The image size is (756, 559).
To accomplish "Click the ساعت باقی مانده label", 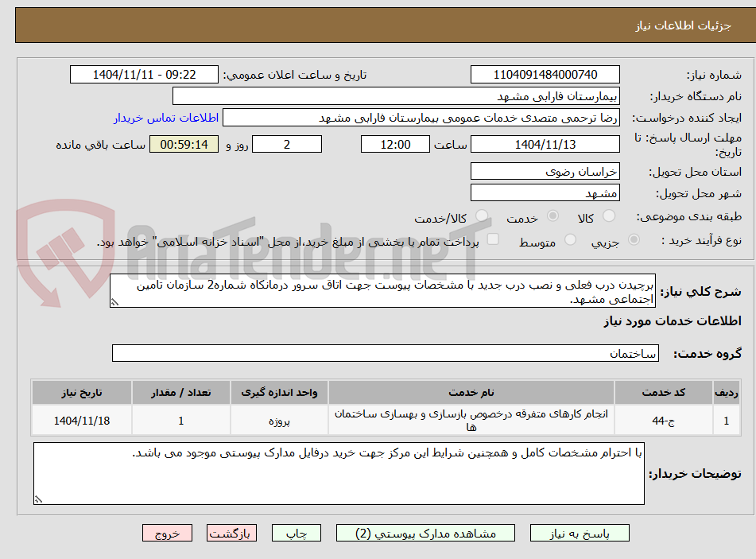I will click(100, 145).
